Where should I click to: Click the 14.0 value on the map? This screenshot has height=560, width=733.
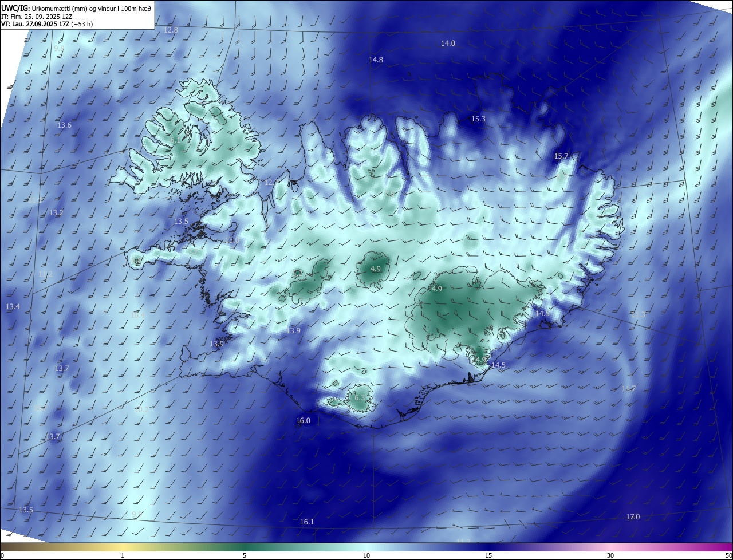tap(448, 44)
